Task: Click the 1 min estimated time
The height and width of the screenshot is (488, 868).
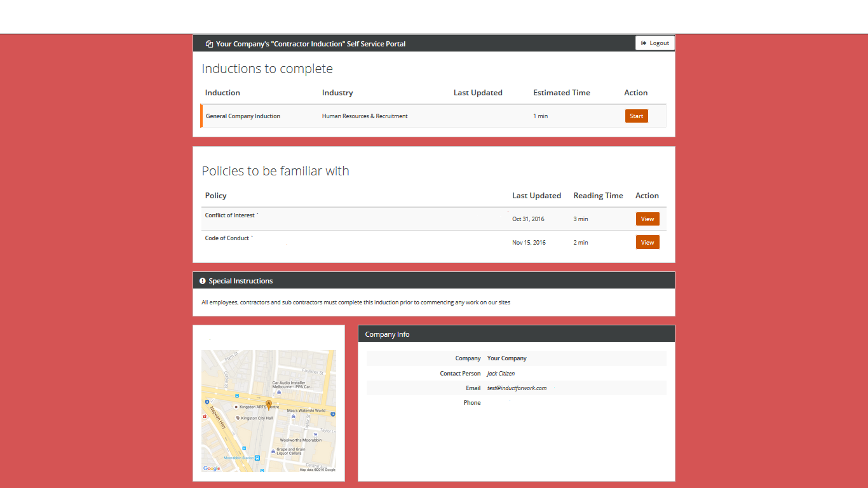Action: click(541, 116)
